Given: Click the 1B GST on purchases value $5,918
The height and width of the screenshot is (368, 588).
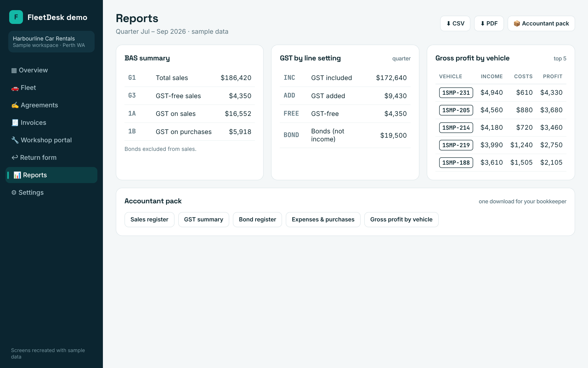Looking at the screenshot, I should [240, 132].
